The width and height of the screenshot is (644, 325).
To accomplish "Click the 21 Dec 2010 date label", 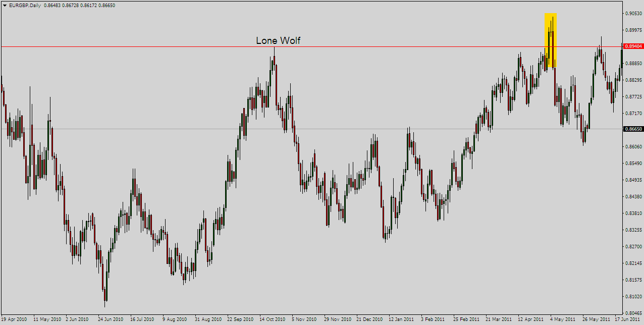I will (369, 319).
